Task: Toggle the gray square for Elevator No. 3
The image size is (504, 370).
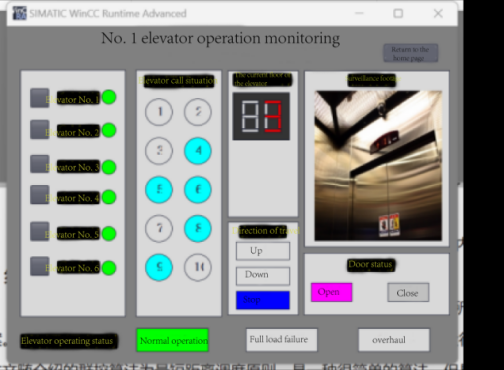Action: [40, 164]
